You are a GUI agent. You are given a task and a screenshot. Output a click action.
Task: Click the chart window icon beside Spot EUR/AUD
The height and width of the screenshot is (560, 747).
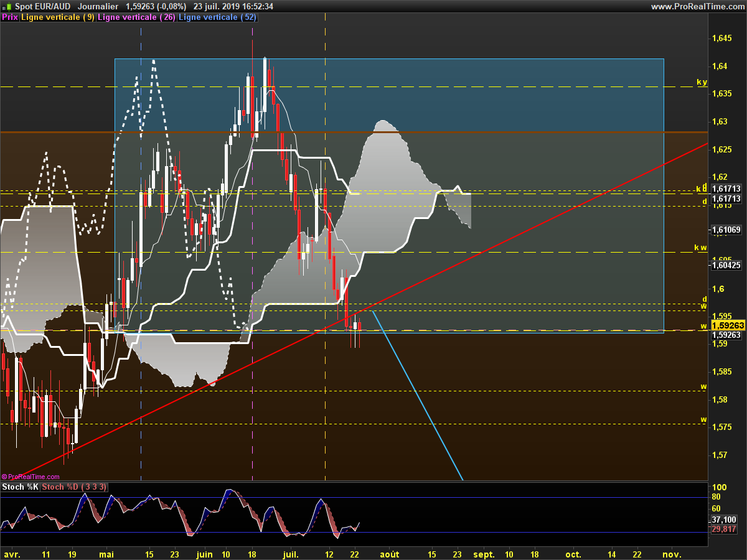pyautogui.click(x=7, y=6)
